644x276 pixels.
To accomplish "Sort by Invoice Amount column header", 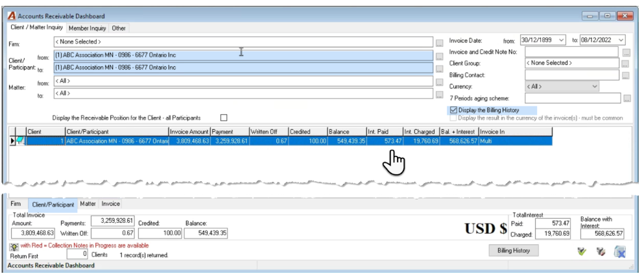I will (x=189, y=132).
